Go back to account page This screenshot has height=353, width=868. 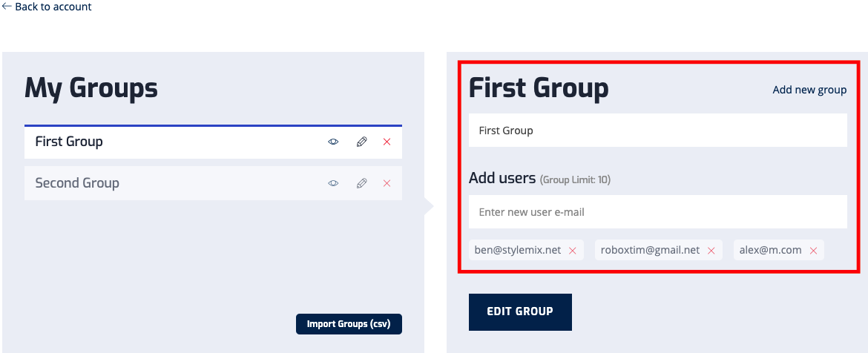[53, 7]
